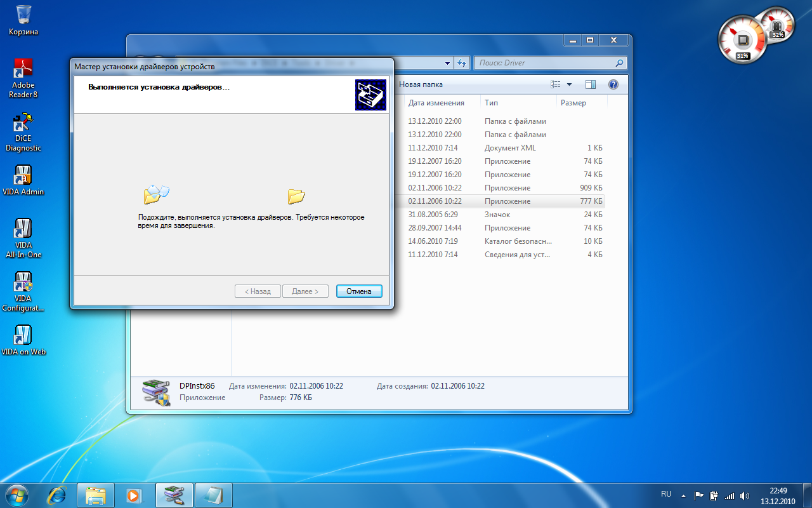Toggle the preview pane button
812x508 pixels.
[591, 84]
